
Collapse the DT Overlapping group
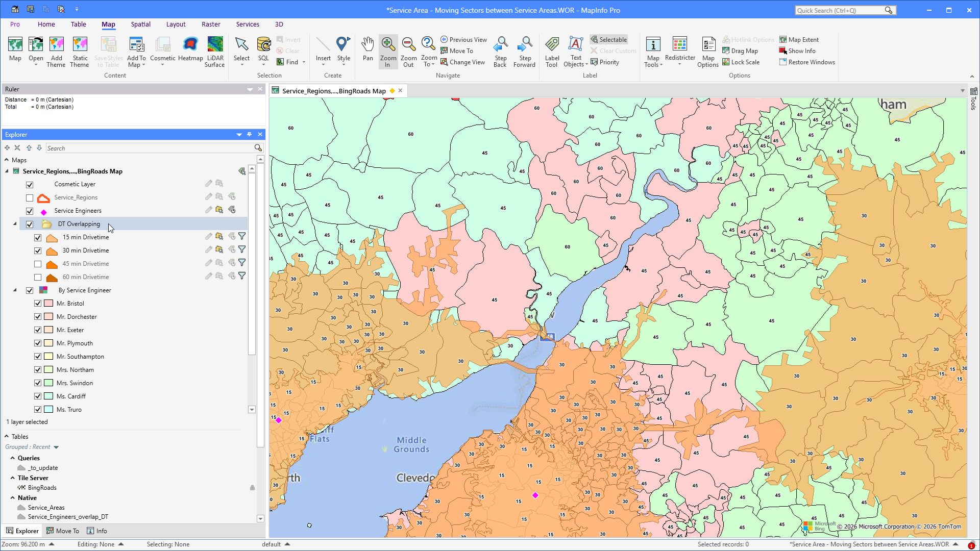(x=15, y=224)
